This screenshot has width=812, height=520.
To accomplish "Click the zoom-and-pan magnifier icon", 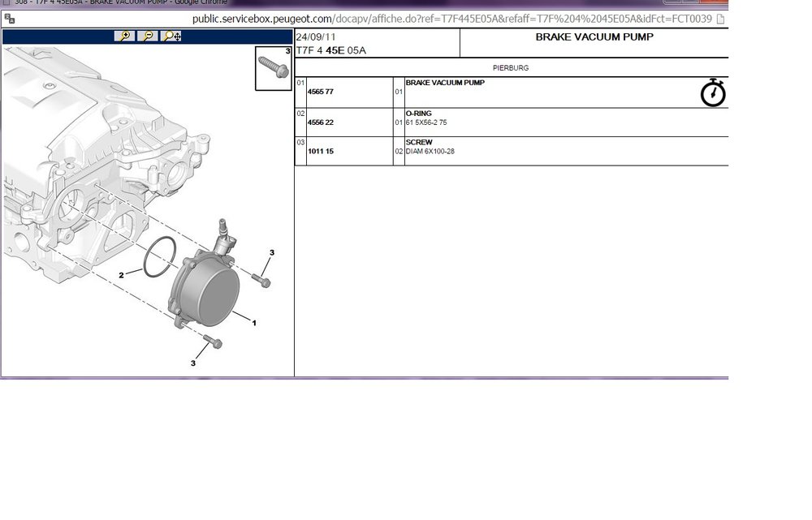I will coord(171,37).
